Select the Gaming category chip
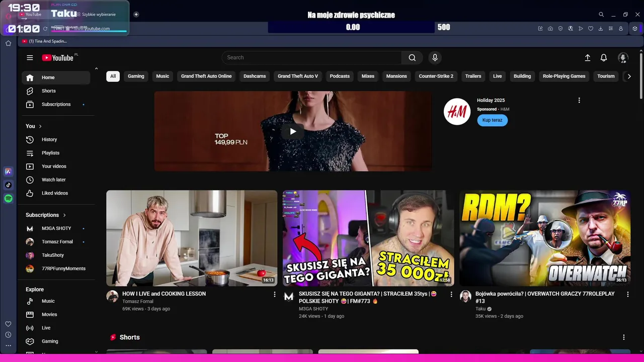 (x=136, y=76)
